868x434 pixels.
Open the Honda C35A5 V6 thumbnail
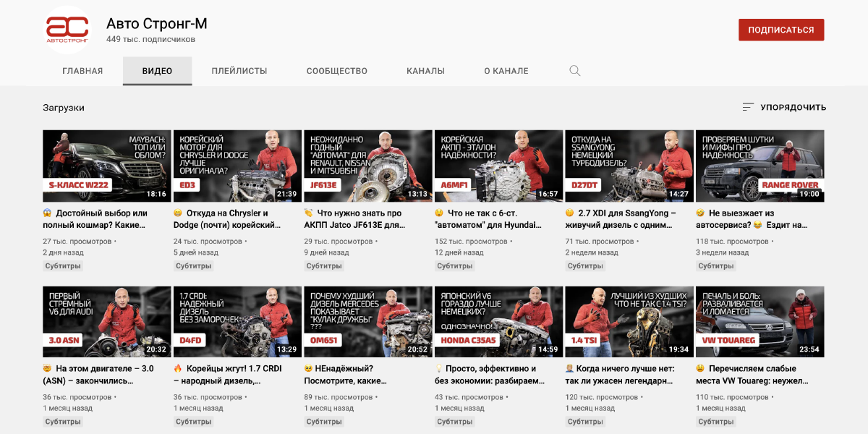click(498, 322)
